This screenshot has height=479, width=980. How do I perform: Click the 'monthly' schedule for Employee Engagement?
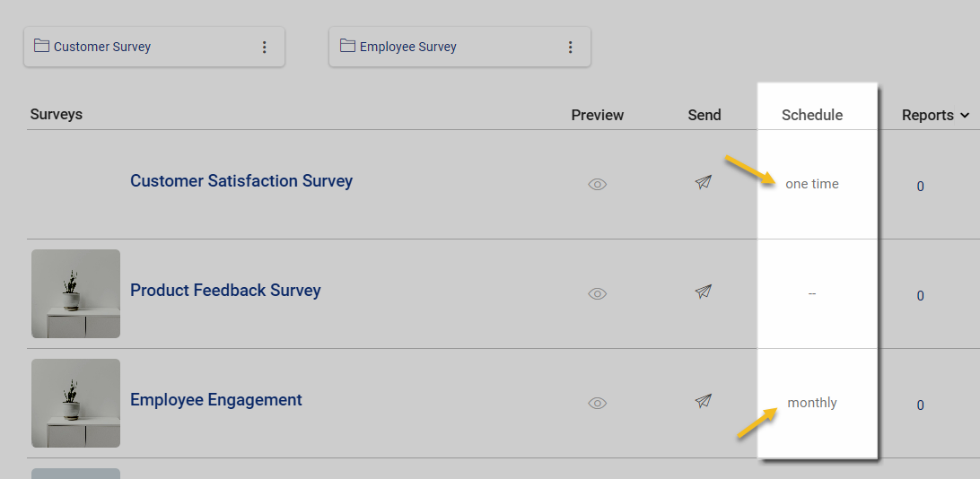point(812,403)
